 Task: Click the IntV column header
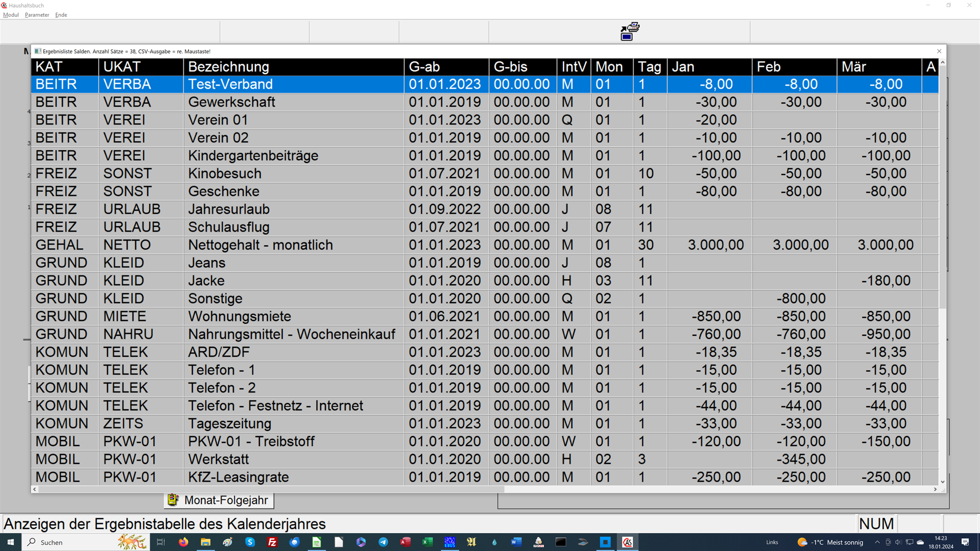click(574, 67)
